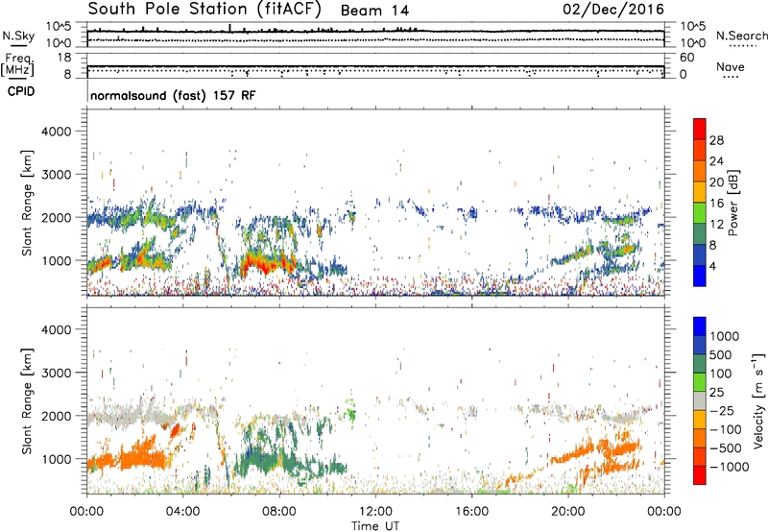Click the velocity tick label '500'

720,355
